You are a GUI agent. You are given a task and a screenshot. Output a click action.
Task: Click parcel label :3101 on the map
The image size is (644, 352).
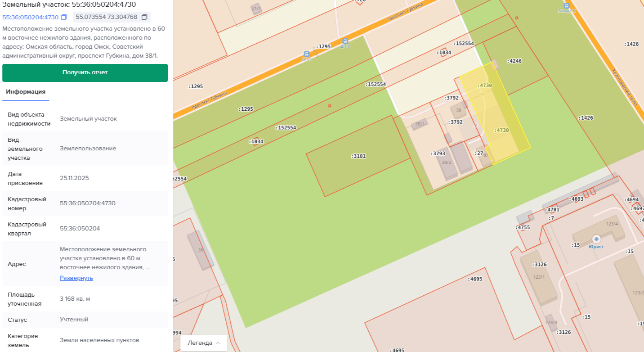[358, 156]
